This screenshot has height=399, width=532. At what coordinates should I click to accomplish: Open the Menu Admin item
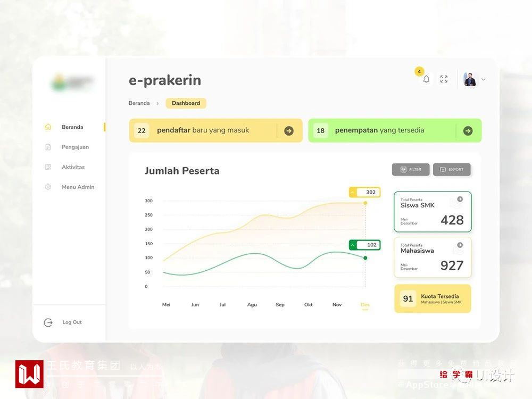click(x=78, y=187)
